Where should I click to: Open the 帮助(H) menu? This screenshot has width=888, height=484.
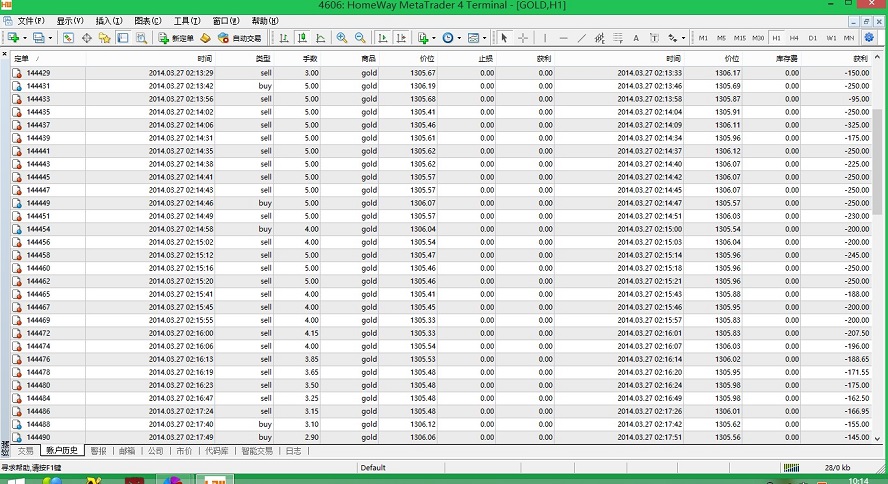pyautogui.click(x=264, y=21)
